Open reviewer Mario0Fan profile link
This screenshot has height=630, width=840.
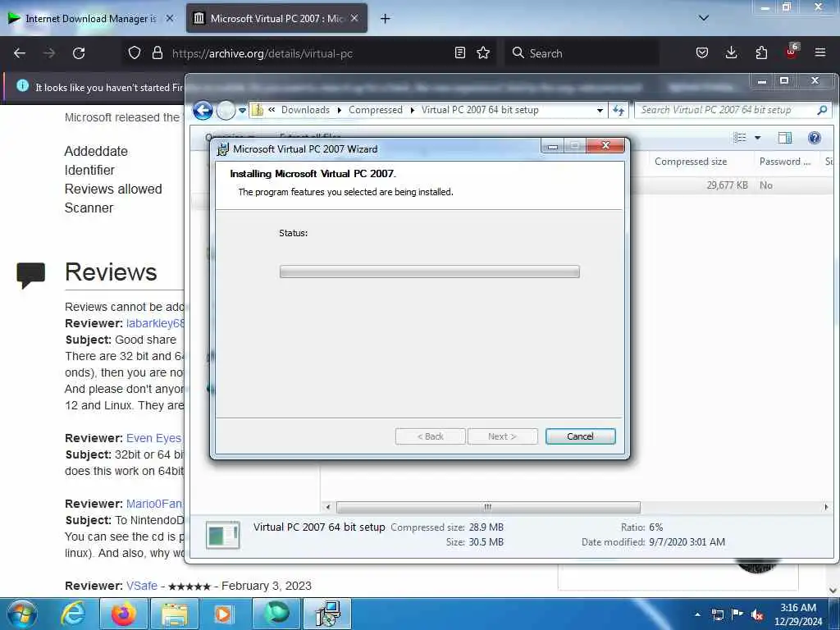point(154,504)
